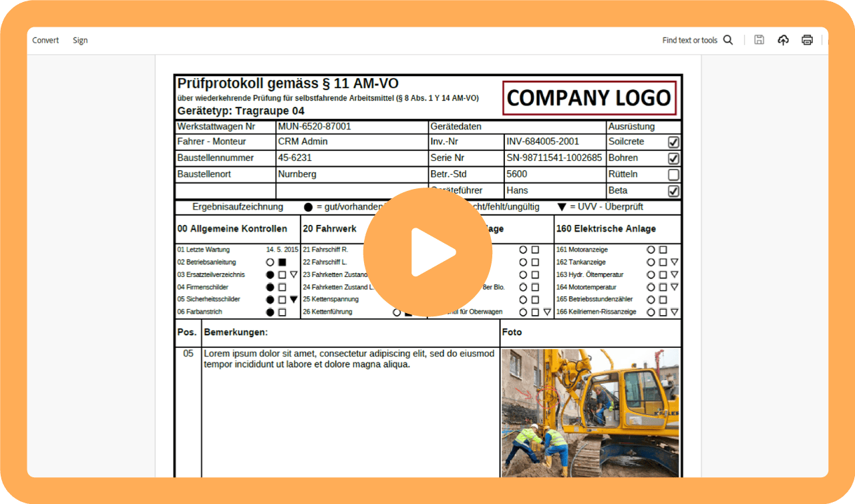Click the save (floppy disk) icon

click(759, 40)
